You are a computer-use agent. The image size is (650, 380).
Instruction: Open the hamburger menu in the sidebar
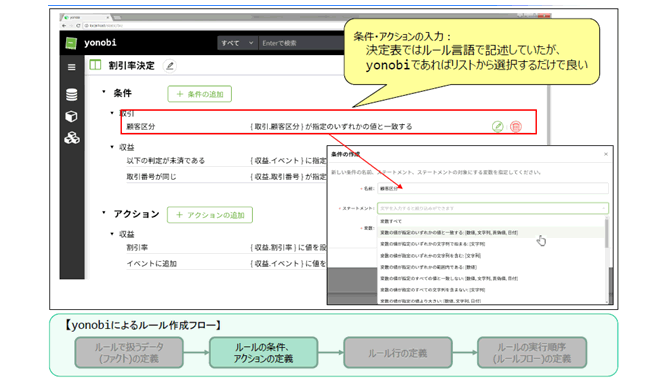(72, 67)
